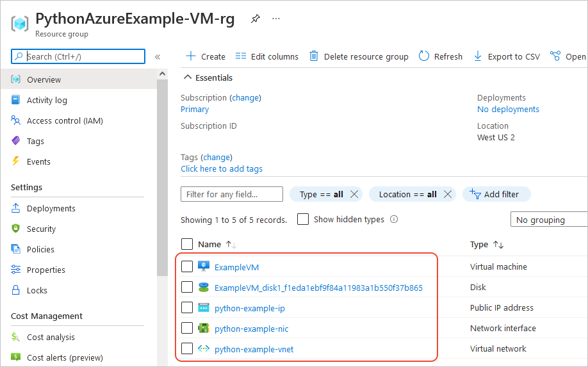Click the Tags change link

point(217,157)
